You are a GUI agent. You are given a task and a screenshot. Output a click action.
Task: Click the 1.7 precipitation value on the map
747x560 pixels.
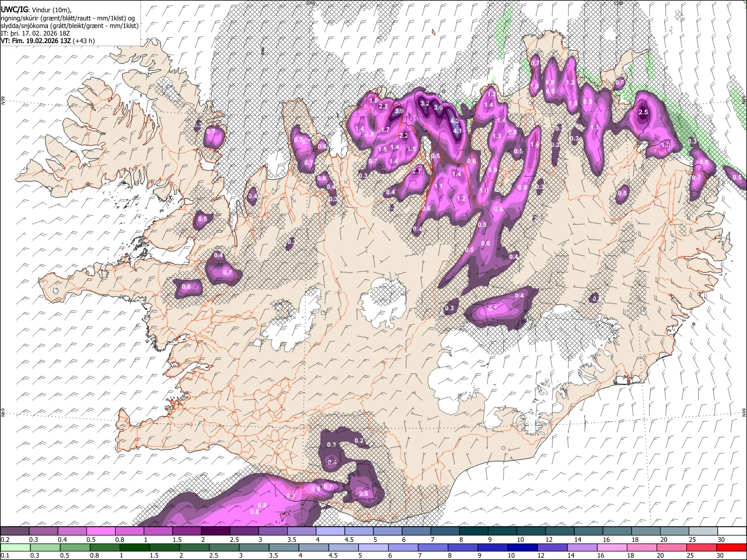tap(386, 129)
